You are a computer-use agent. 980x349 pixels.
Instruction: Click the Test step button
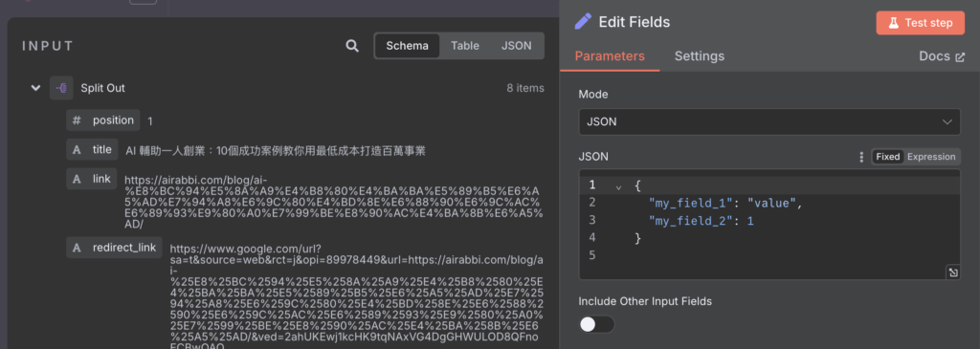[922, 23]
